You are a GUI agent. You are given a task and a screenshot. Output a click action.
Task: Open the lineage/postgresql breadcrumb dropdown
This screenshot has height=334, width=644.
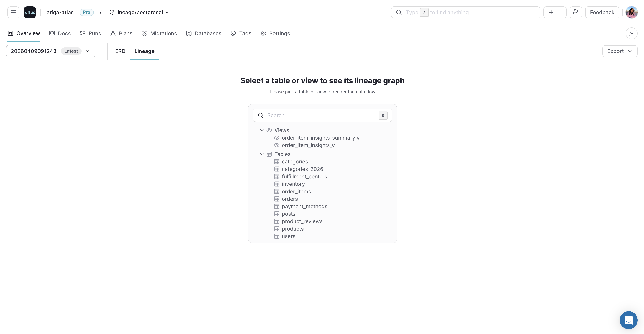point(167,12)
